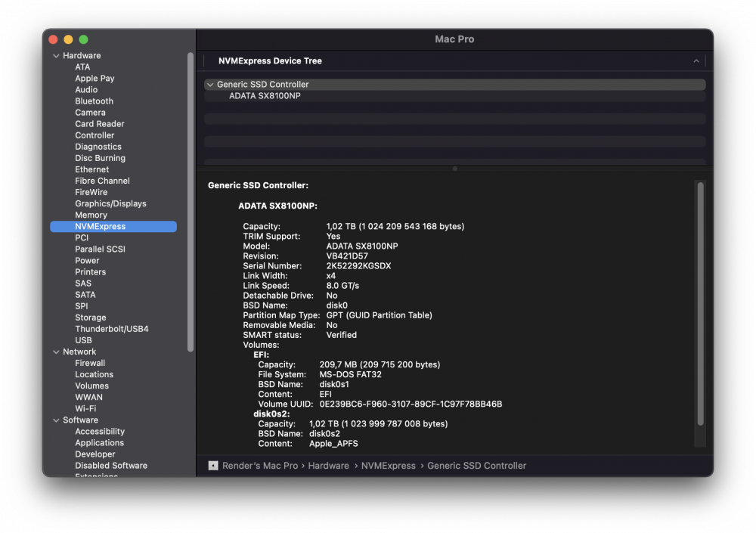Click the serial number 2K52292KGSDX
The height and width of the screenshot is (533, 756).
(x=358, y=266)
